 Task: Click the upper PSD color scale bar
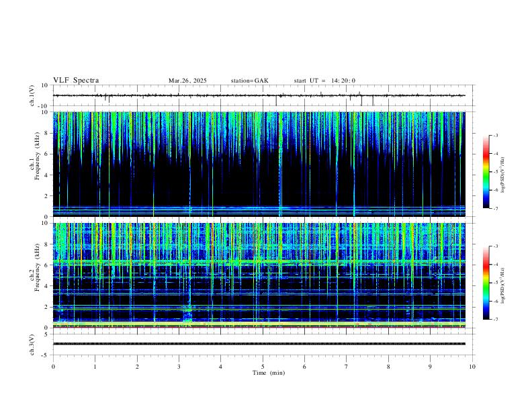[486, 172]
